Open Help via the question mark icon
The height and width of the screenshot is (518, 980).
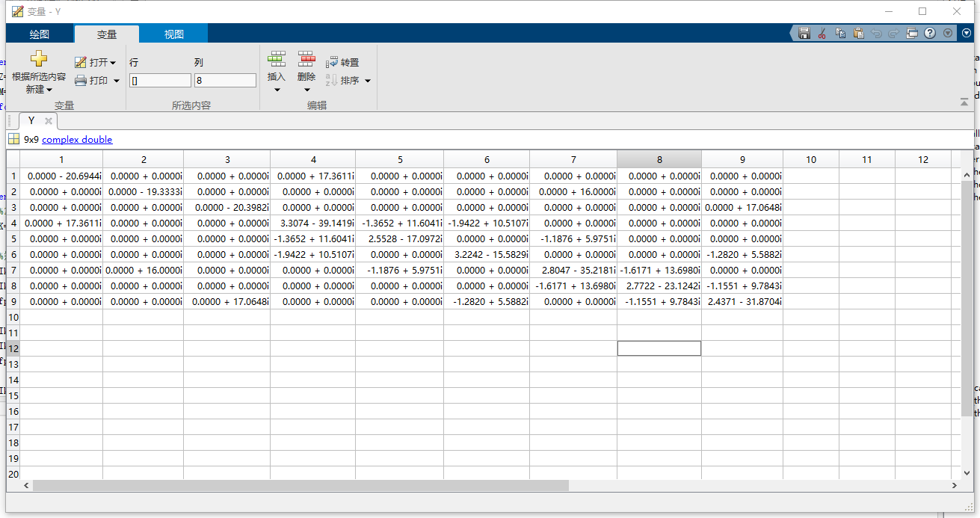(x=930, y=33)
